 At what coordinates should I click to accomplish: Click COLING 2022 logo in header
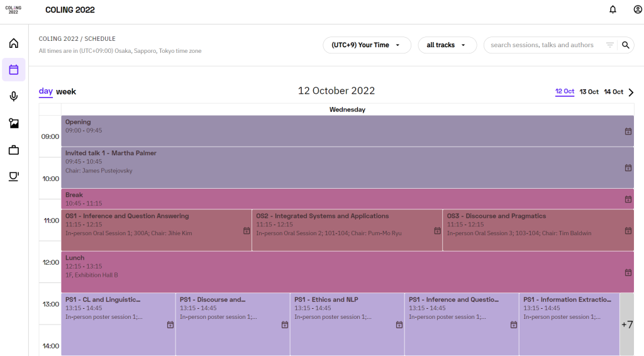[13, 10]
